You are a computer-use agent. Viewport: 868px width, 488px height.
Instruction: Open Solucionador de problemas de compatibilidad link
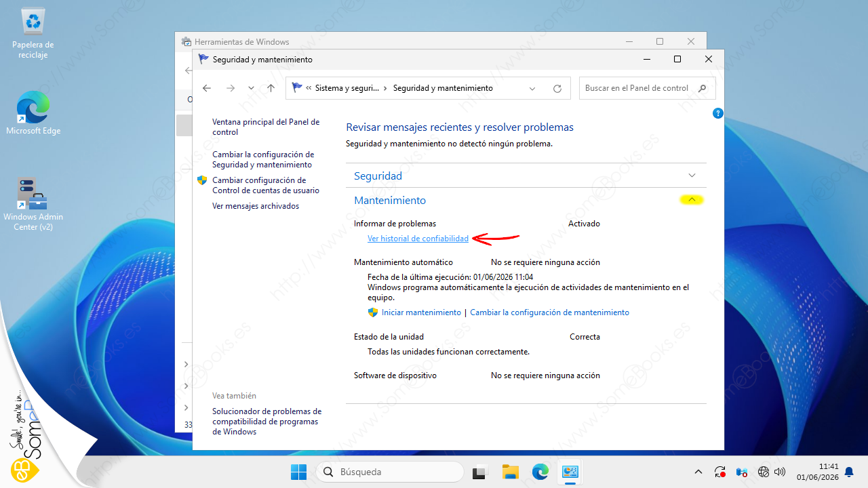(x=267, y=422)
